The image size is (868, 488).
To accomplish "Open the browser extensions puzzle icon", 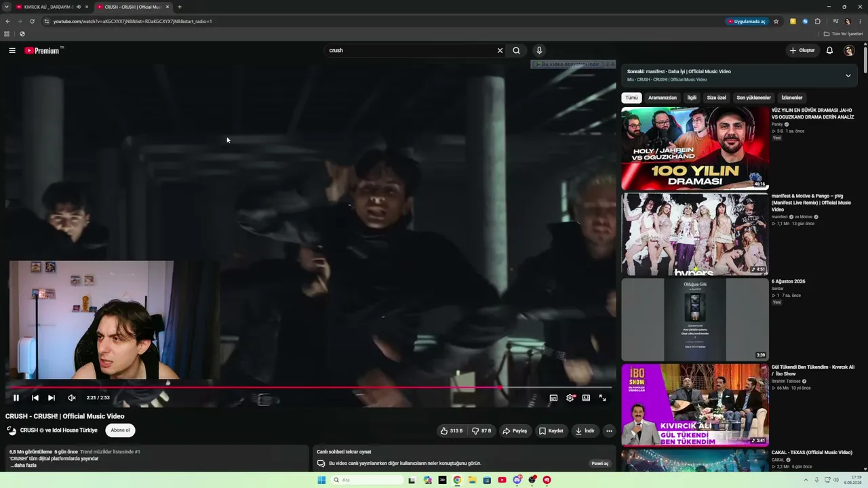I will pos(818,21).
